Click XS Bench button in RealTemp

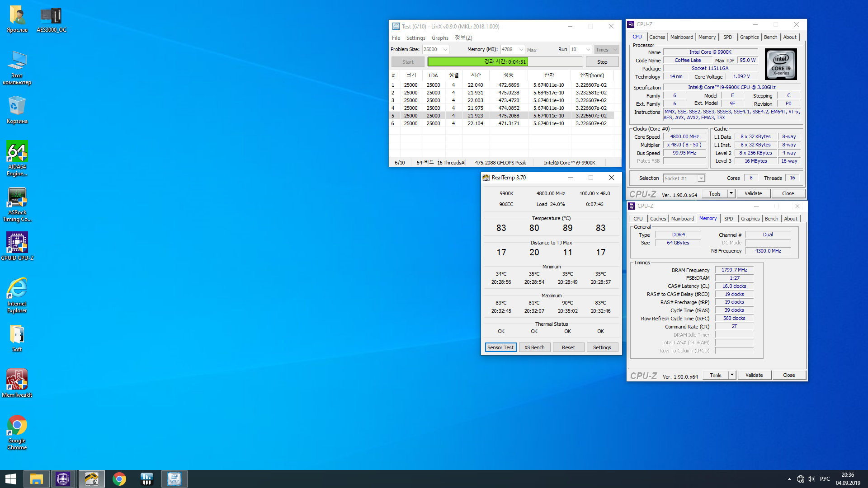tap(534, 347)
